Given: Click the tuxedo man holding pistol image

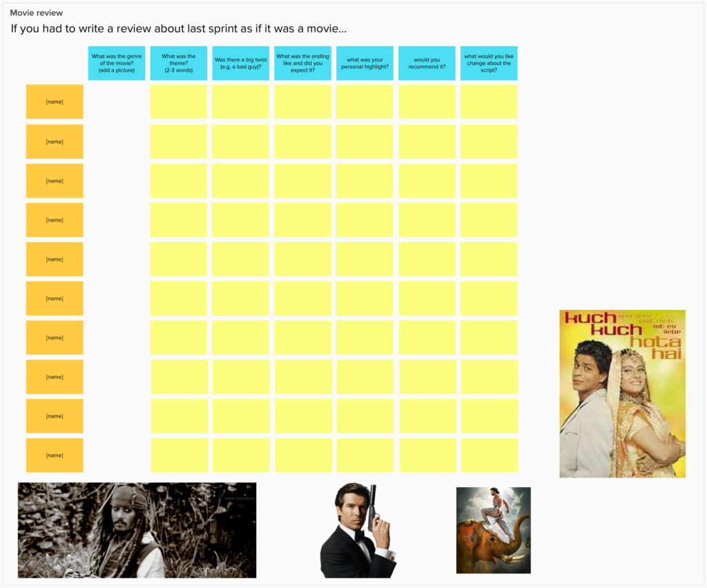Looking at the screenshot, I should click(x=358, y=530).
